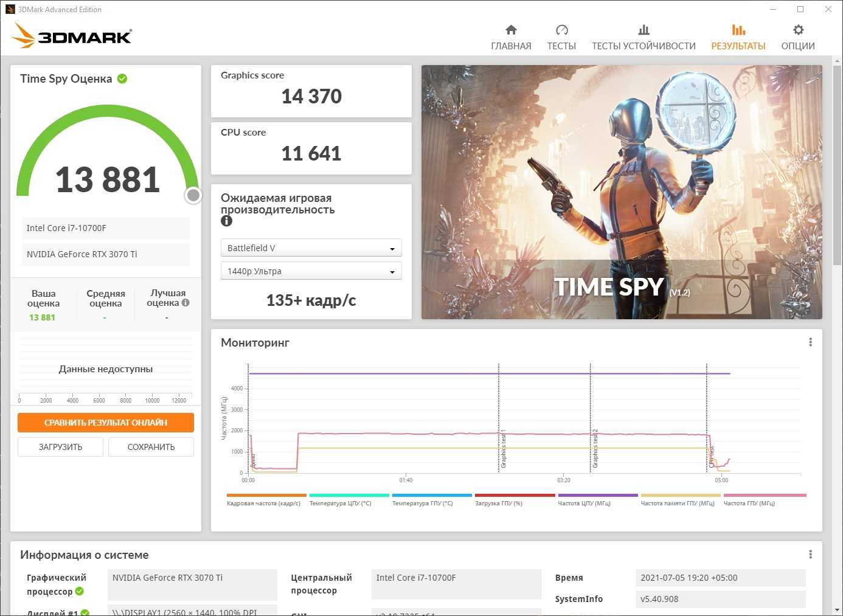This screenshot has height=616, width=843.
Task: Click the Time Spy preview image
Action: coord(621,192)
